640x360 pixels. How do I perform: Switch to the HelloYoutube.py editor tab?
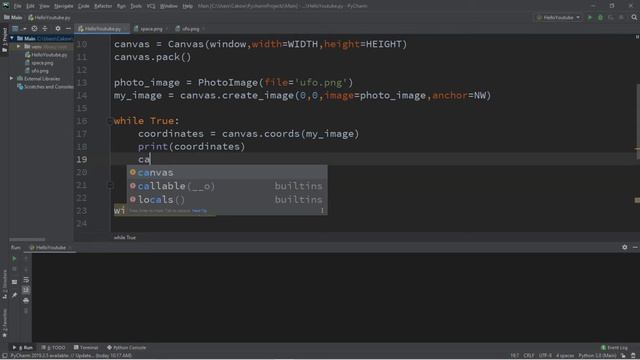point(102,29)
